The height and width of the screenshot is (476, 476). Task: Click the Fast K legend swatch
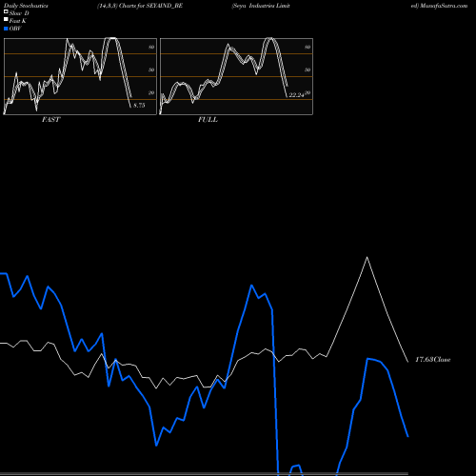6,19
